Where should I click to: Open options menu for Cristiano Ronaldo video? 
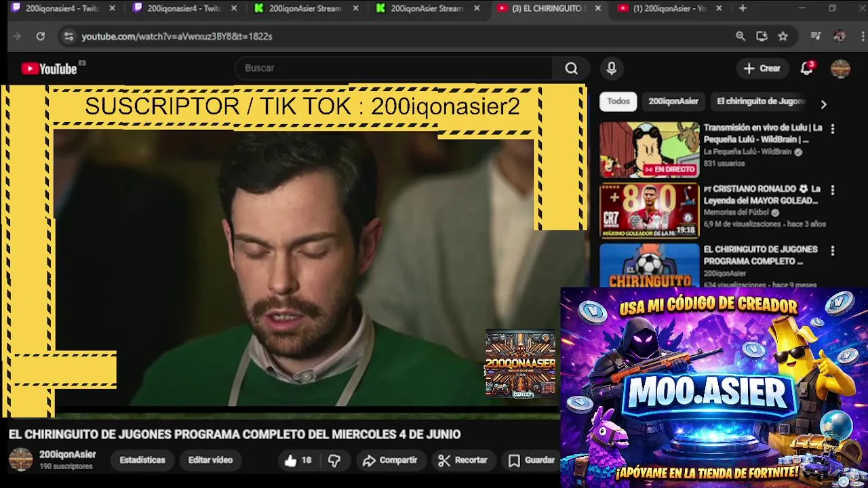point(833,190)
